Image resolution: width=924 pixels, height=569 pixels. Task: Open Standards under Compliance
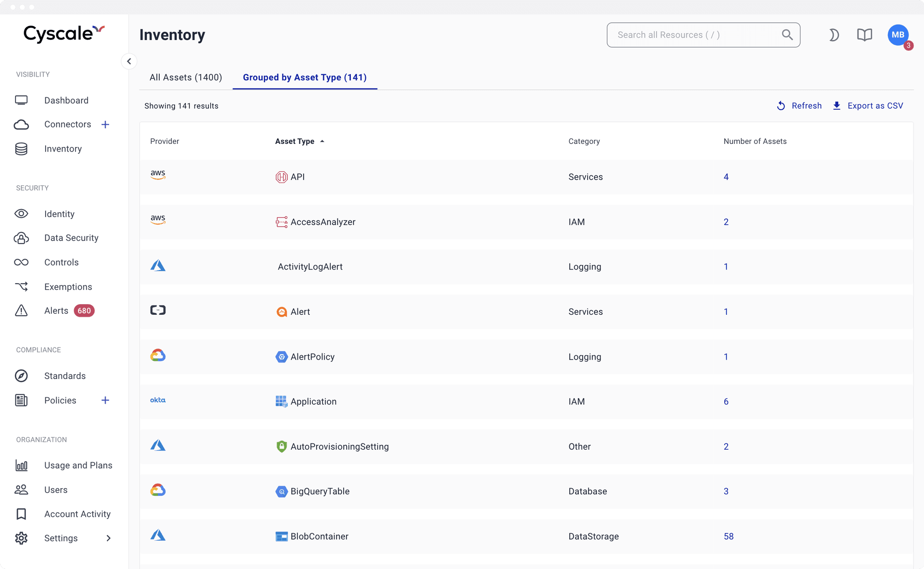pos(65,376)
